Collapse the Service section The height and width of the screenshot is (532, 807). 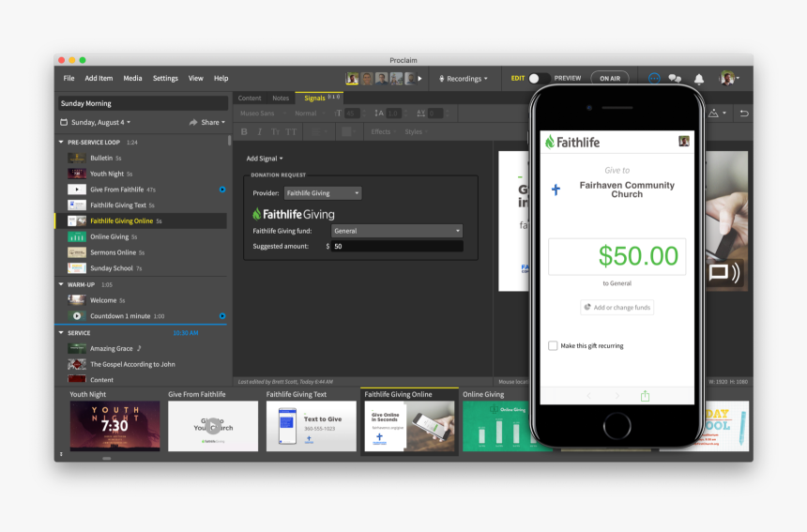tap(61, 333)
